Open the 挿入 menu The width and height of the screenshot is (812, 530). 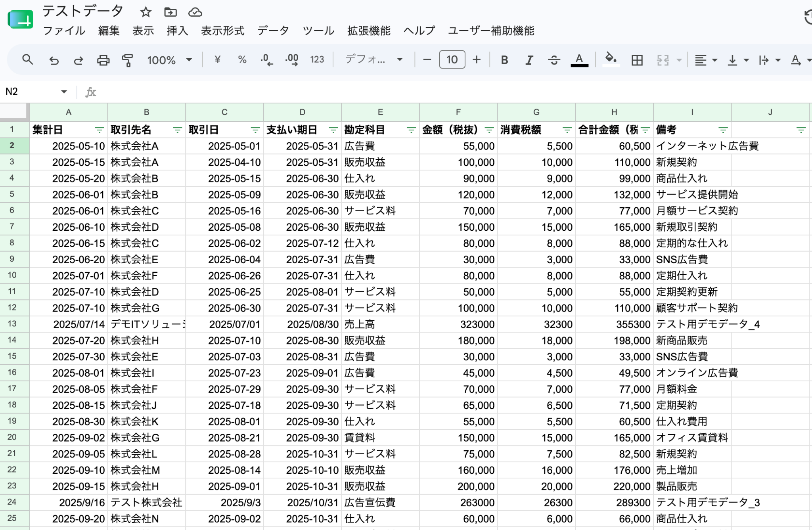(177, 31)
